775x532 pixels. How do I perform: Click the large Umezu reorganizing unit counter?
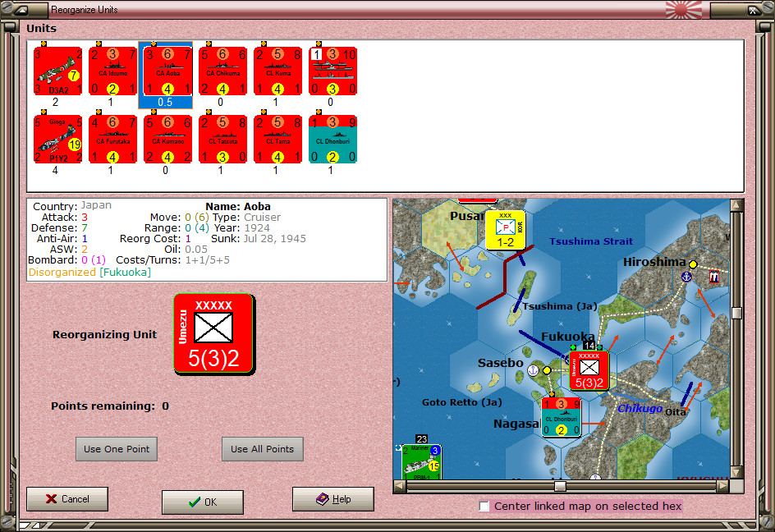(214, 334)
